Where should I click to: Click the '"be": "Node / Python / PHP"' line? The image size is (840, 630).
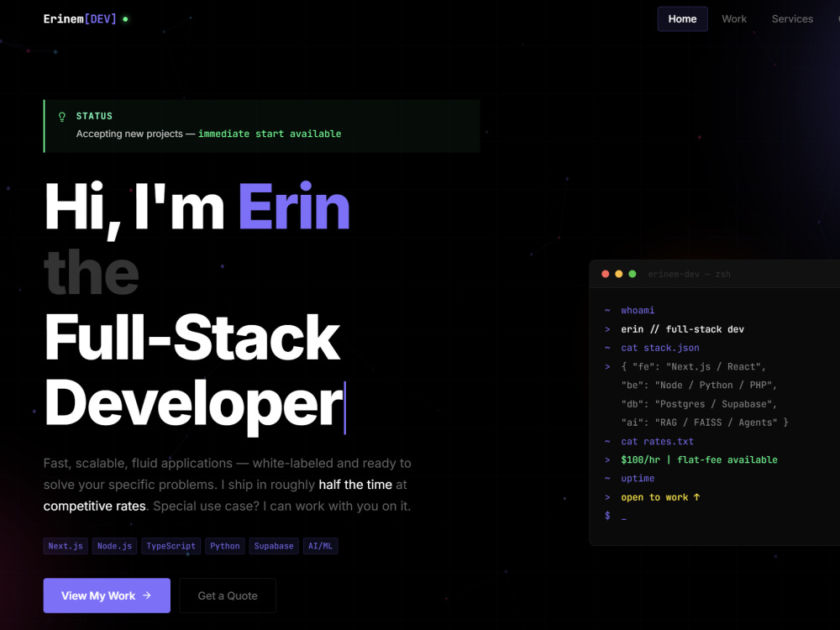[x=699, y=386]
